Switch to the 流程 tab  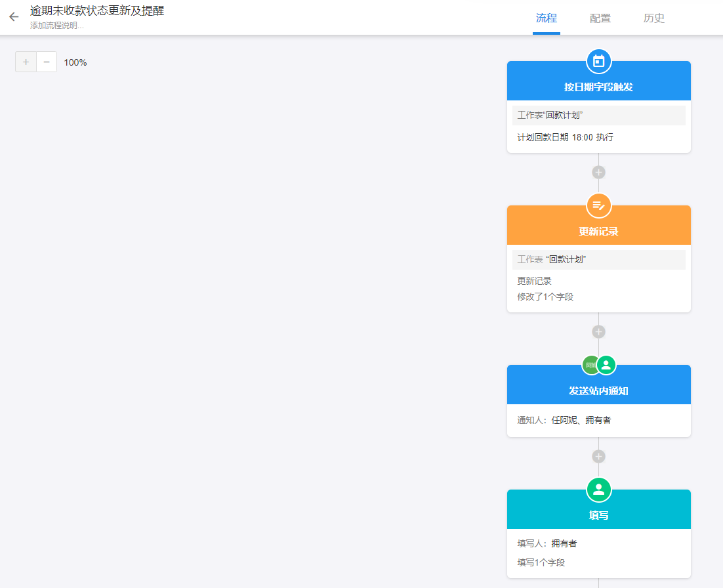pyautogui.click(x=546, y=18)
